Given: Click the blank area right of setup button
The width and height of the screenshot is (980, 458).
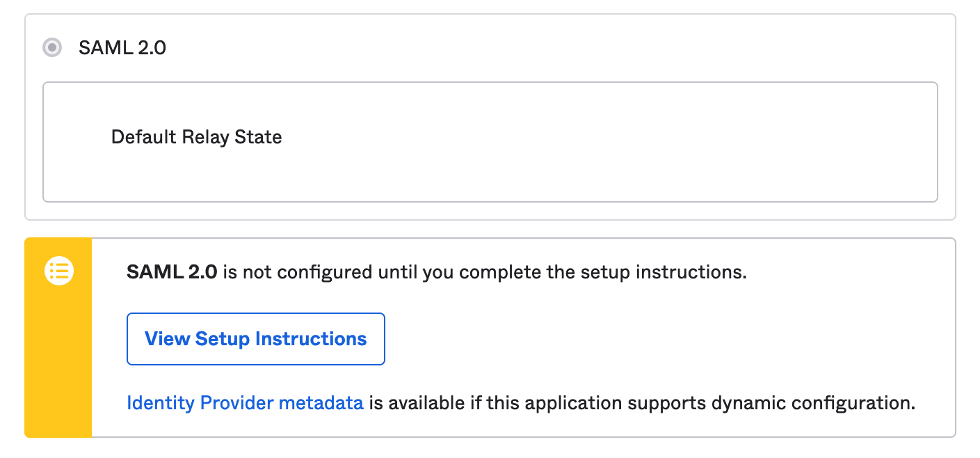Looking at the screenshot, I should (626, 339).
